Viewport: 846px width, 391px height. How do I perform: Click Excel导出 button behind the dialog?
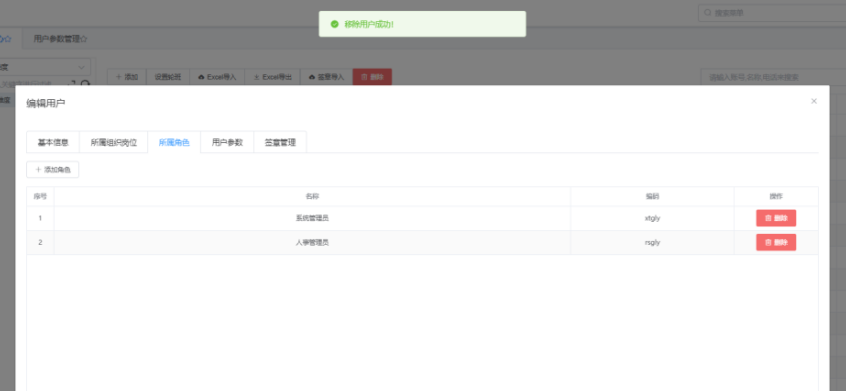pos(272,77)
